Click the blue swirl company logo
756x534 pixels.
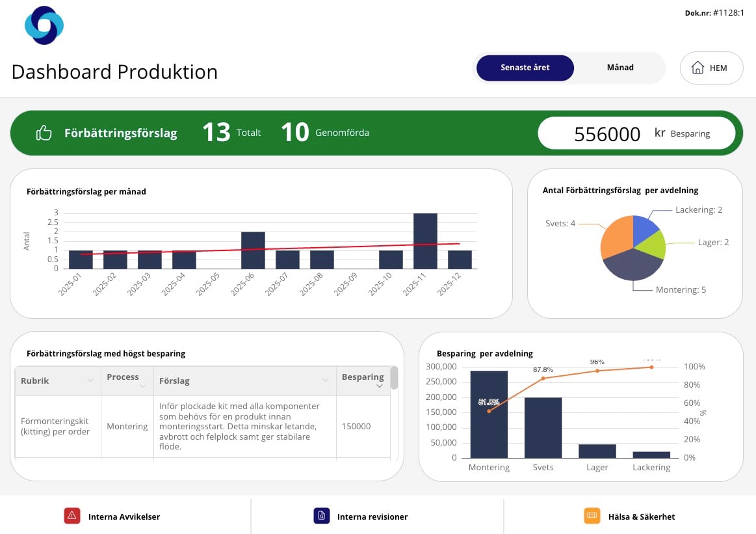tap(44, 25)
